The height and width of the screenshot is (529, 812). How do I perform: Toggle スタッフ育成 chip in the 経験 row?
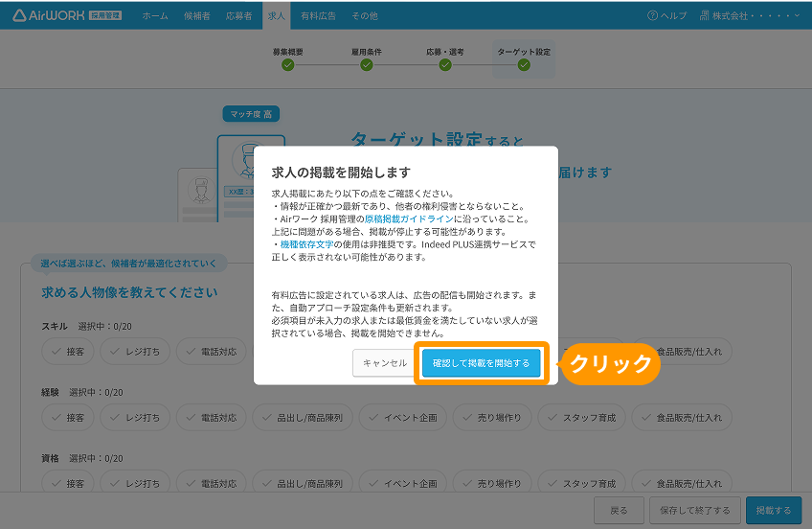pos(581,418)
